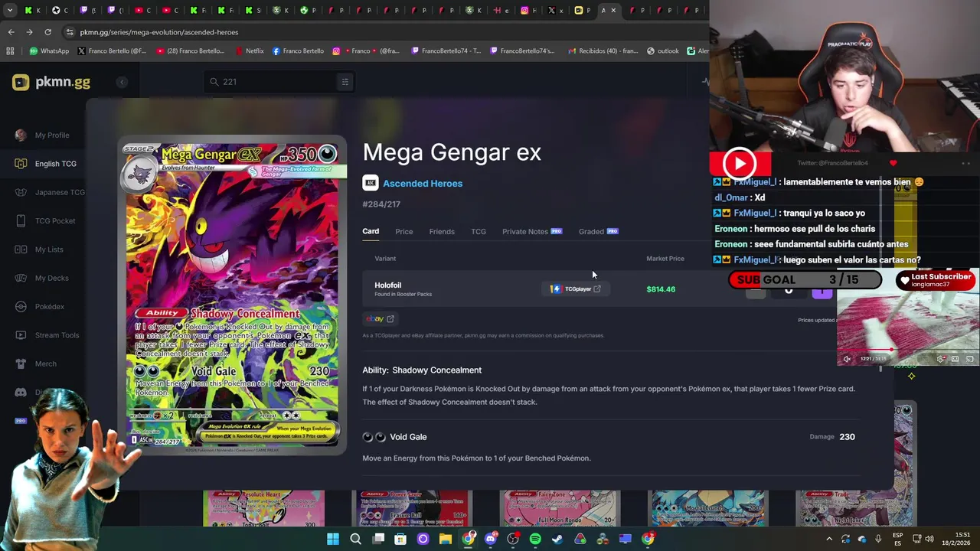The width and height of the screenshot is (980, 551).
Task: Toggle theater mode on the small video
Action: tap(955, 359)
